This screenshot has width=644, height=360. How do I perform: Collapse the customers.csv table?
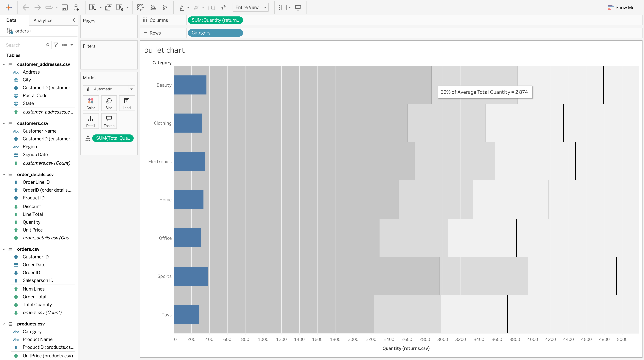(x=4, y=123)
